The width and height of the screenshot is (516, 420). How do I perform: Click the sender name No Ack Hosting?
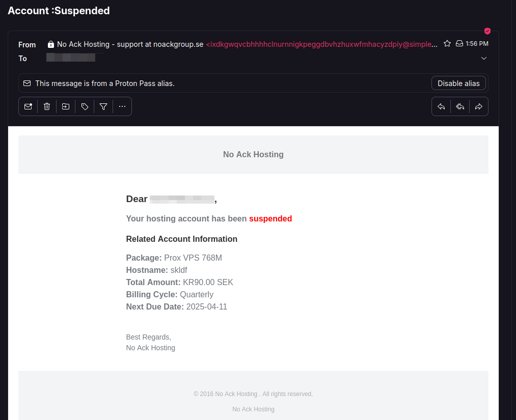point(130,44)
